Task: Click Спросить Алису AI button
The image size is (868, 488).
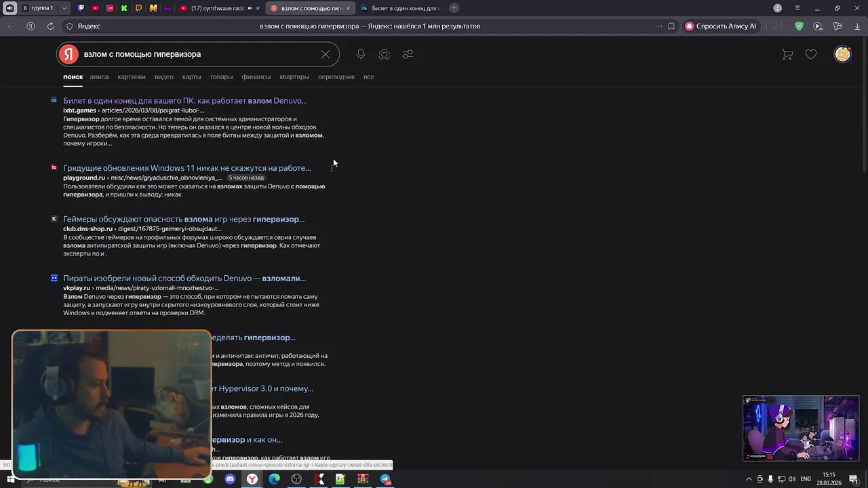Action: (720, 26)
